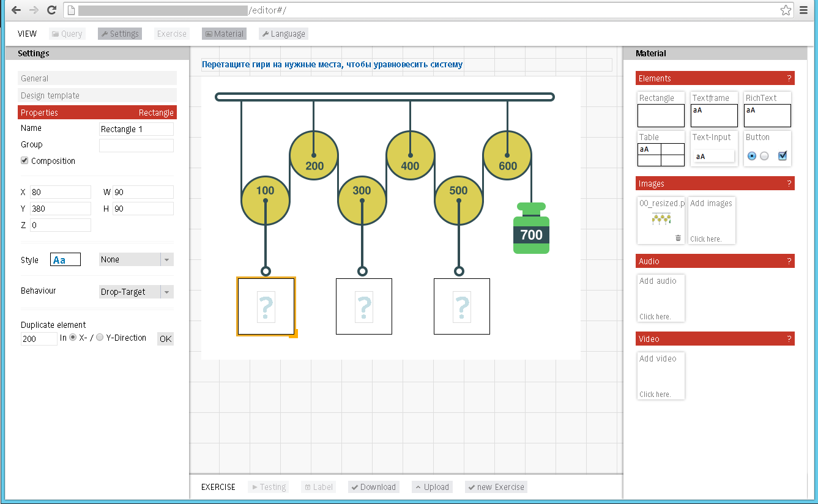Focus the empty Group field
818x504 pixels.
click(136, 146)
